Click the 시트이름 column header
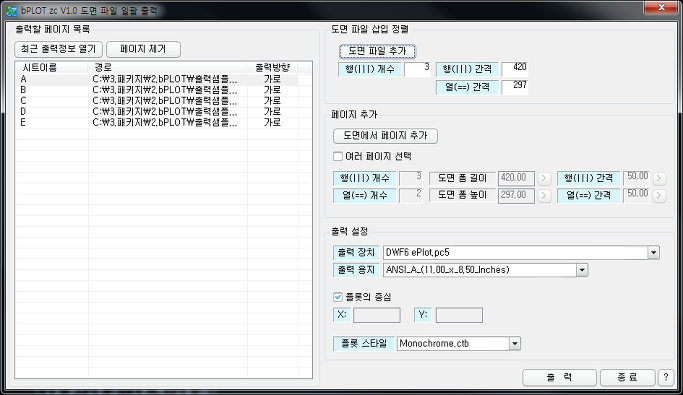Image resolution: width=683 pixels, height=395 pixels. coord(52,68)
